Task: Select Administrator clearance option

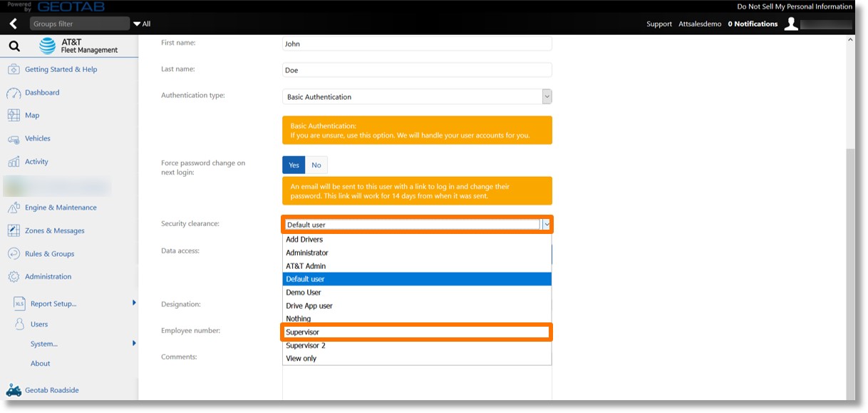Action: click(417, 253)
